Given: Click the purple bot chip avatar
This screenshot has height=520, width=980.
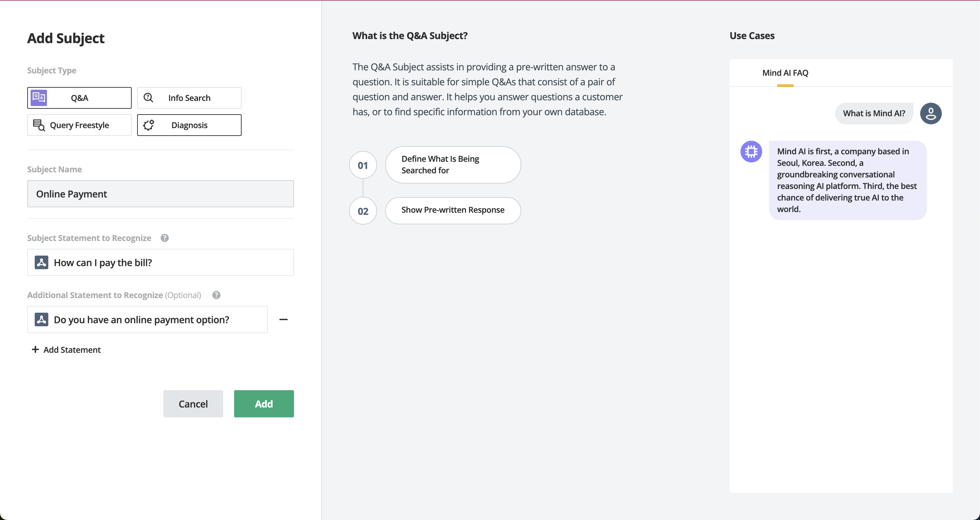Looking at the screenshot, I should pos(751,152).
